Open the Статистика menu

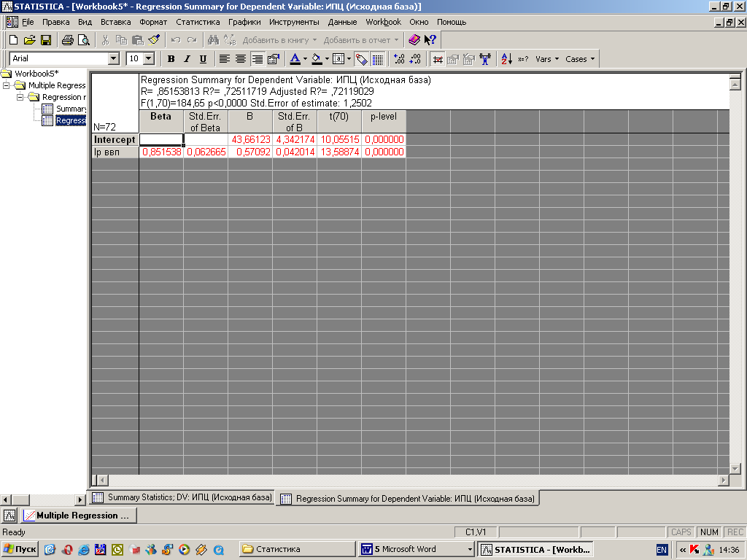(197, 22)
